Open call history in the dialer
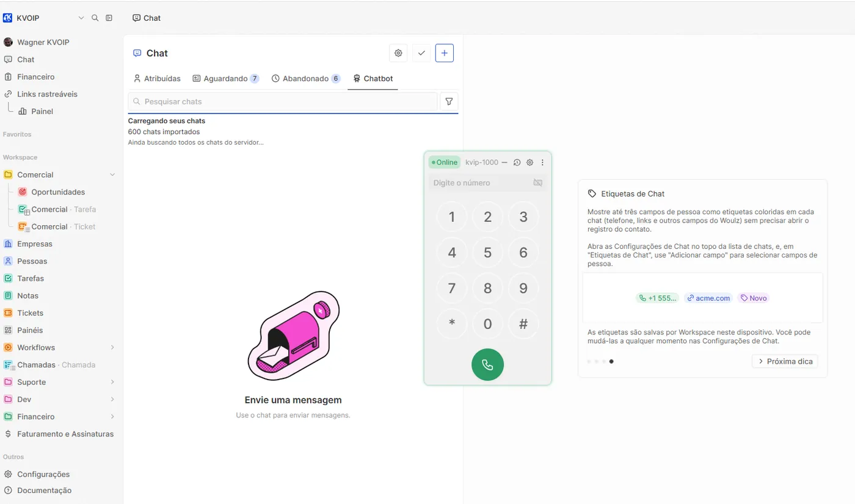Image resolution: width=855 pixels, height=504 pixels. click(517, 162)
